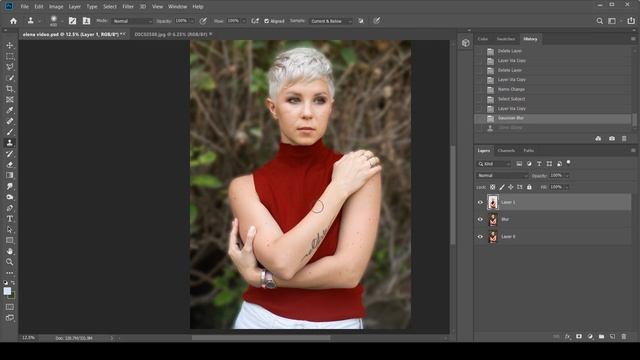Select the Hand tool
The width and height of the screenshot is (640, 360).
pos(10,251)
